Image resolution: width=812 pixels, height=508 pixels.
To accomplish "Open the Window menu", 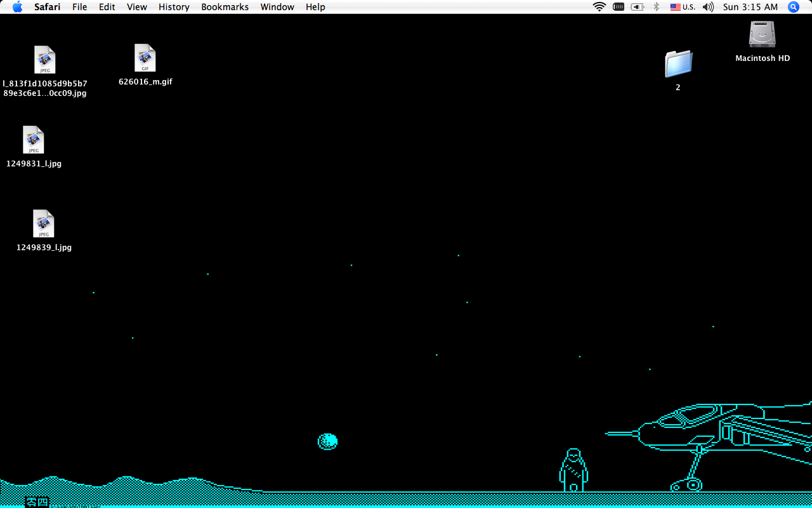I will [277, 7].
